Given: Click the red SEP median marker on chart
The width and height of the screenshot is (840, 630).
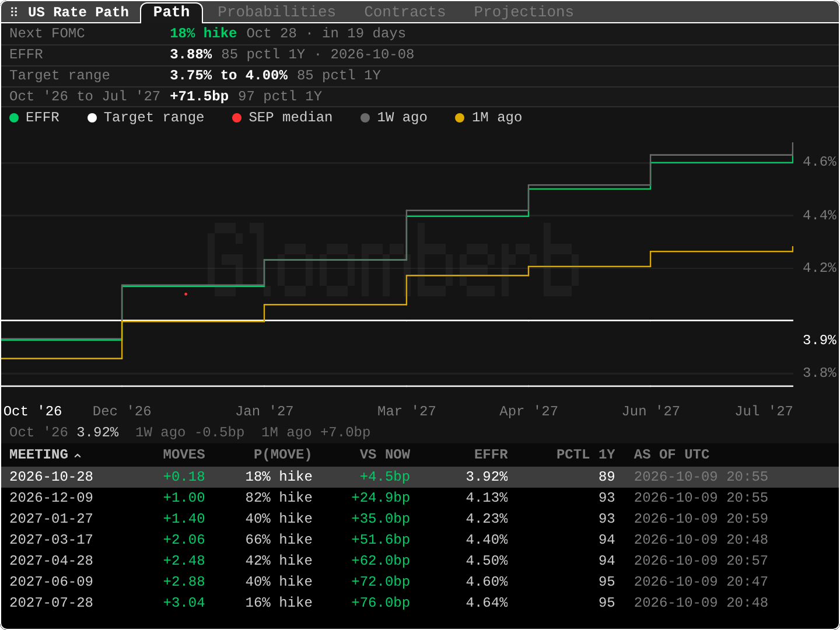Looking at the screenshot, I should click(x=185, y=294).
